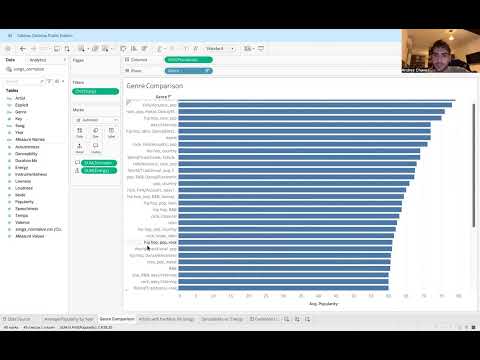
Task: Open the Automatic mark type dropdown
Action: point(96,120)
